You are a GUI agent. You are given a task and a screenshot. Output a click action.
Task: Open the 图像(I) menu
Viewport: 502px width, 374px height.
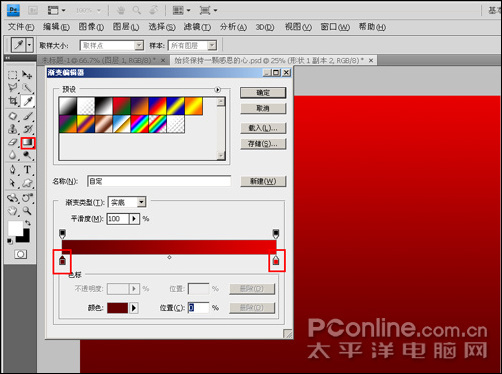coord(91,27)
